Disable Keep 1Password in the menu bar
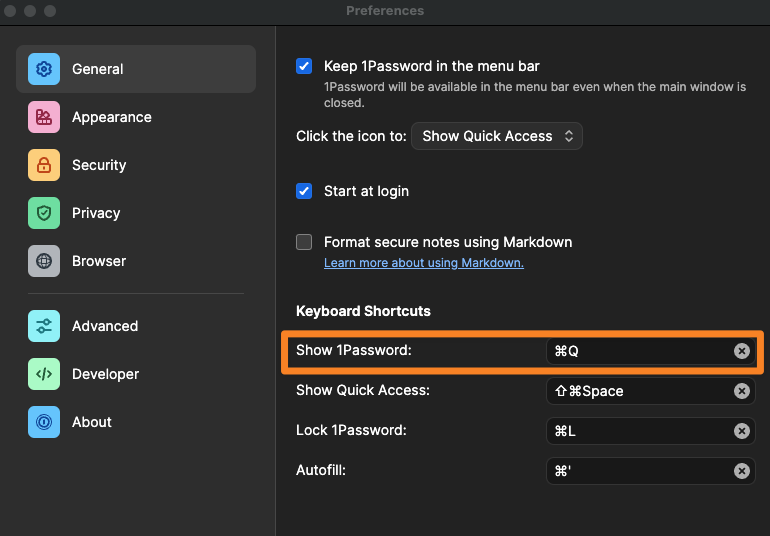Image resolution: width=770 pixels, height=536 pixels. tap(305, 66)
